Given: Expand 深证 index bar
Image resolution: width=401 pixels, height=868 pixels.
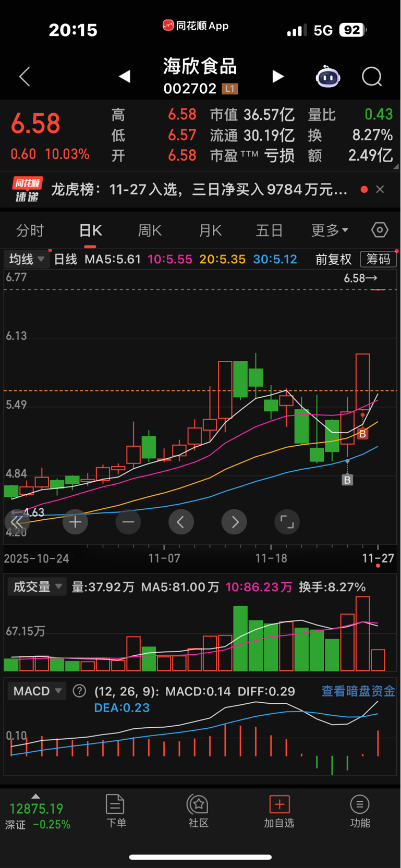Looking at the screenshot, I should pyautogui.click(x=37, y=812).
